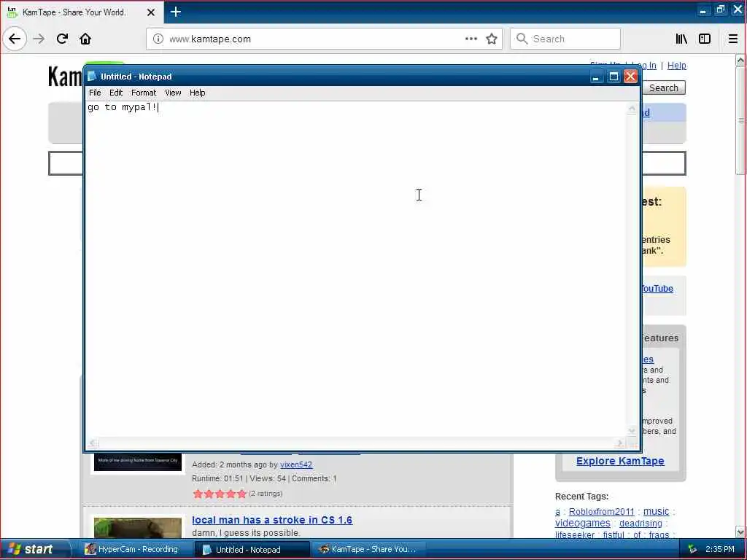This screenshot has width=747, height=560.
Task: Click the browser forward arrow
Action: [x=39, y=39]
